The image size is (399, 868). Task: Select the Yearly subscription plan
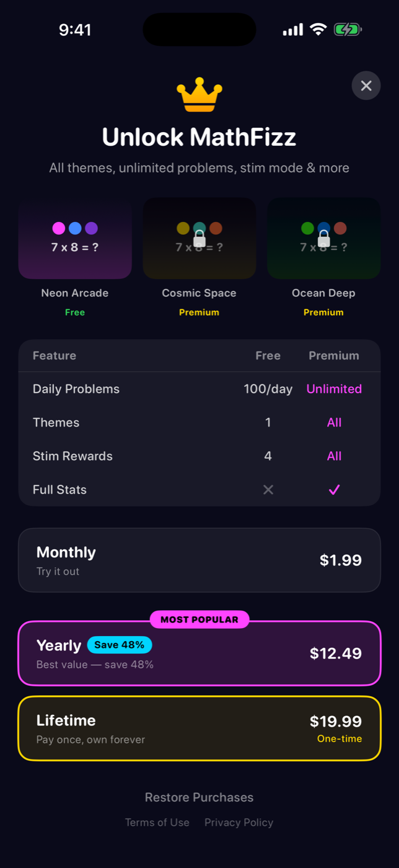pyautogui.click(x=199, y=653)
